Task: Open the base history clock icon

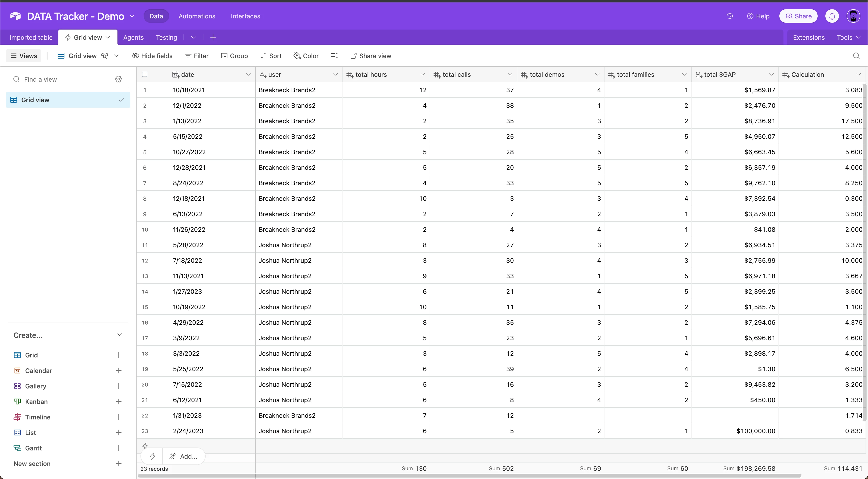Action: [x=730, y=16]
